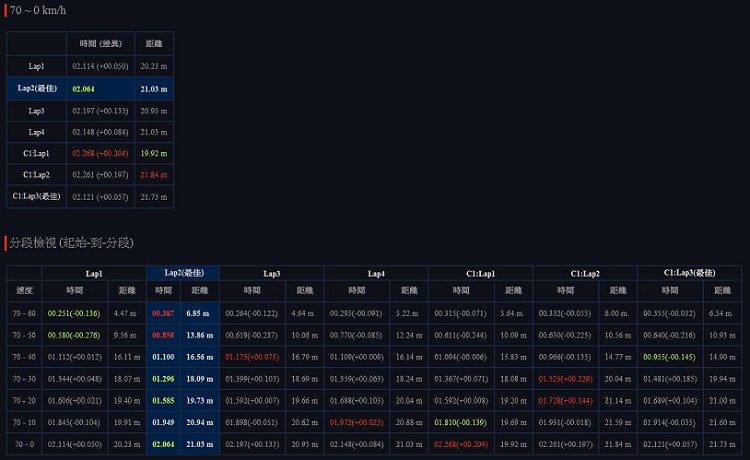Click the green 01.810(-00.139) time cell
Image resolution: width=750 pixels, height=460 pixels.
460,422
